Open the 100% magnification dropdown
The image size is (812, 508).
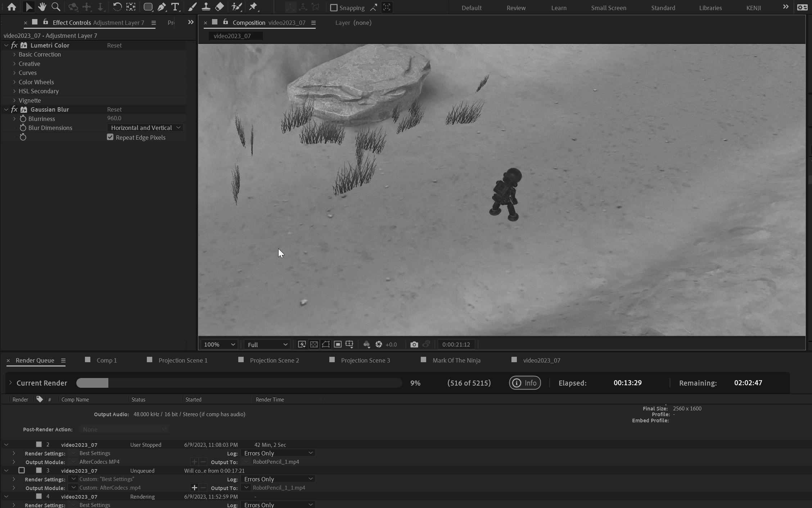[x=220, y=345]
